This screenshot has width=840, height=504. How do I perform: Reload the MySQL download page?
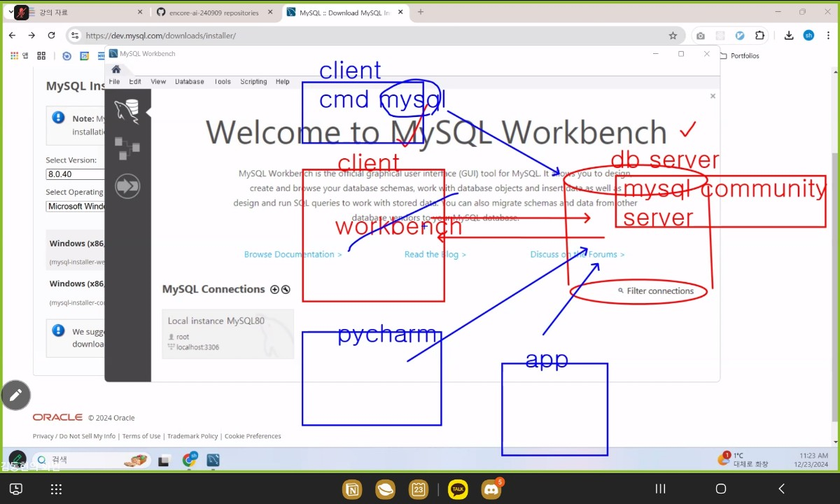pyautogui.click(x=51, y=36)
